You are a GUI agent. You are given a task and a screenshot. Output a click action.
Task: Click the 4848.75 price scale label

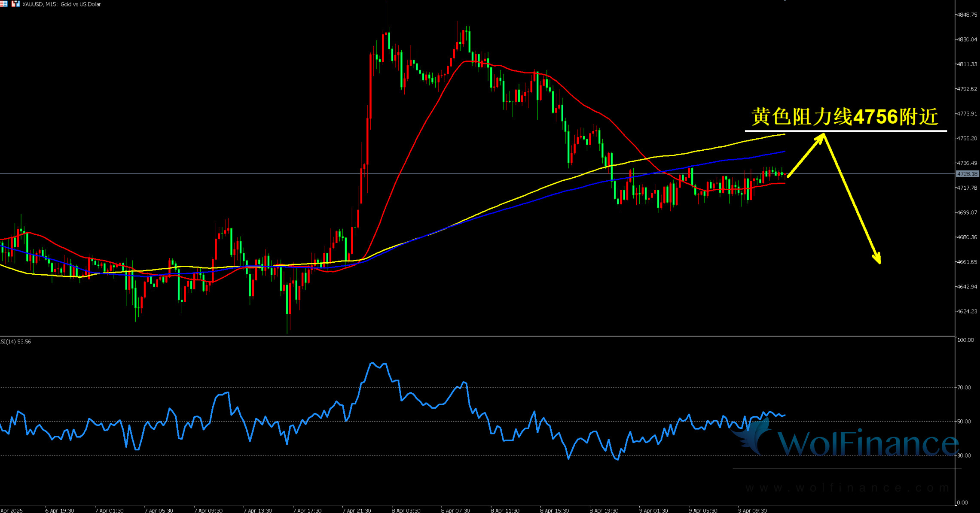967,15
